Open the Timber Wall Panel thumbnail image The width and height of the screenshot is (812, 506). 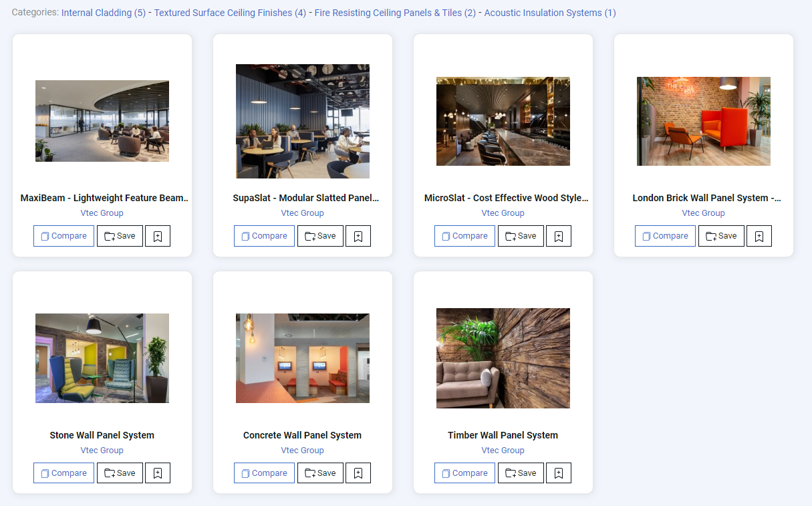(503, 358)
